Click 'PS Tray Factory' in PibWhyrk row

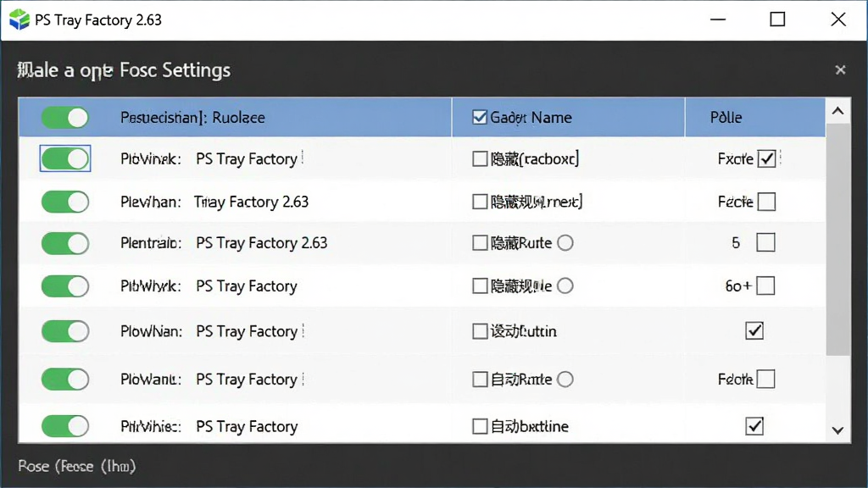247,286
